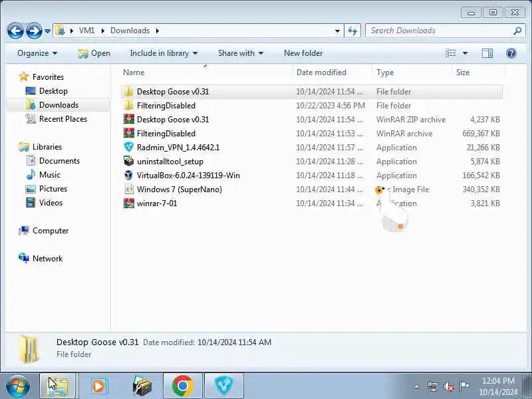Refresh the Downloads folder view
532x399 pixels.
352,31
